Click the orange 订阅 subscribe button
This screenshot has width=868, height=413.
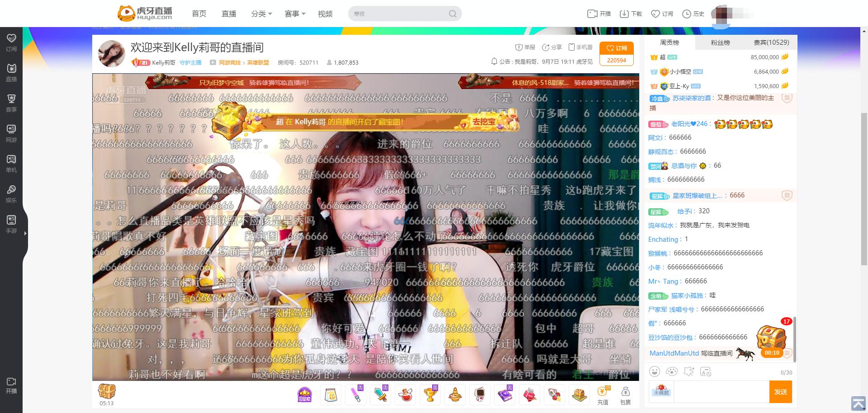(x=617, y=48)
